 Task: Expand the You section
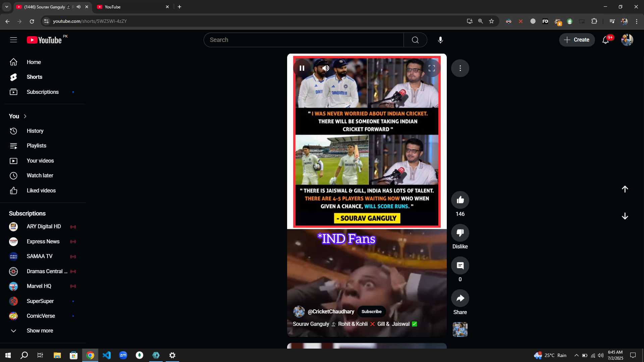[x=18, y=116]
